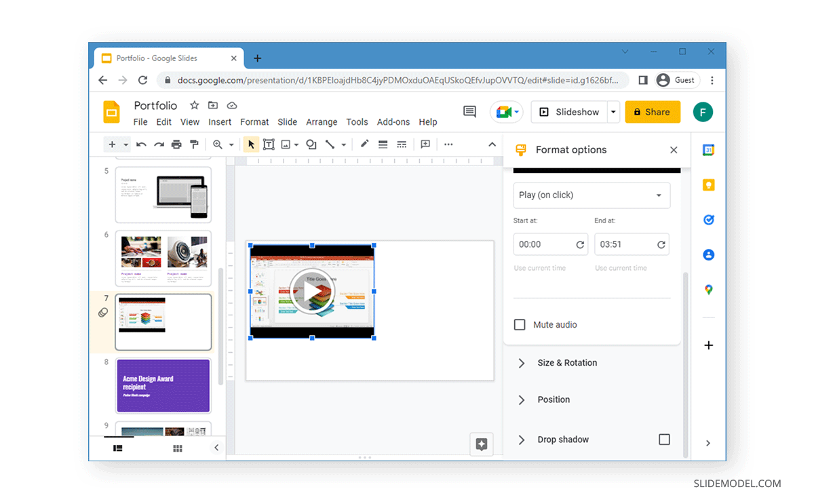Screen dimensions: 814x504
Task: Open the Slideshow options dropdown arrow
Action: tap(614, 112)
